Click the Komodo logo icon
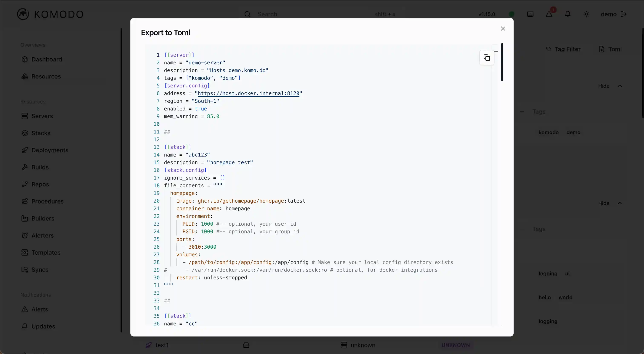This screenshot has width=644, height=354. click(x=23, y=14)
